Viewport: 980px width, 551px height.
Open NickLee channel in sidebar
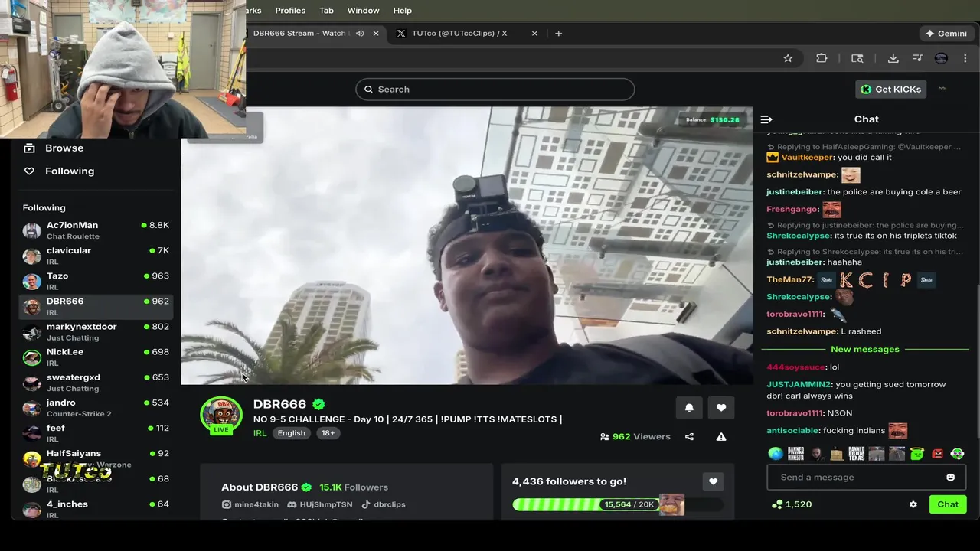[96, 357]
